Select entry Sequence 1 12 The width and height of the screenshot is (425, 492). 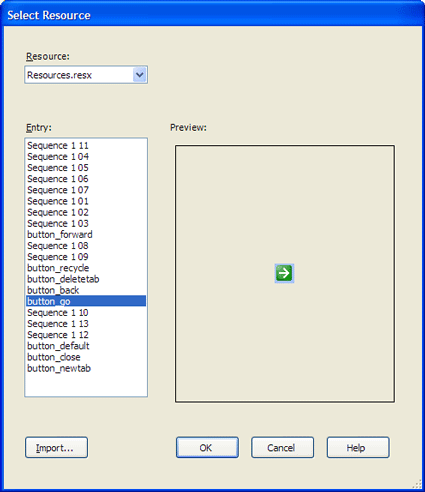tap(86, 335)
